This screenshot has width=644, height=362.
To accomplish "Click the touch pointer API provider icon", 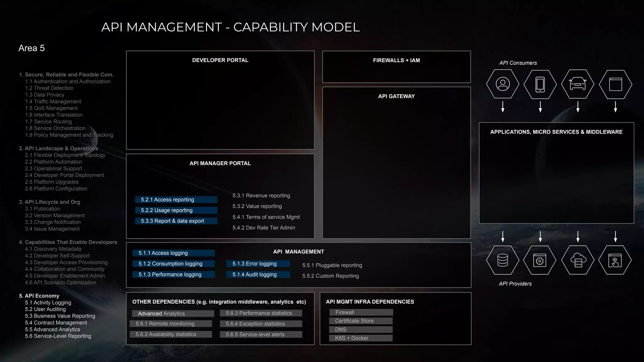I will [615, 260].
